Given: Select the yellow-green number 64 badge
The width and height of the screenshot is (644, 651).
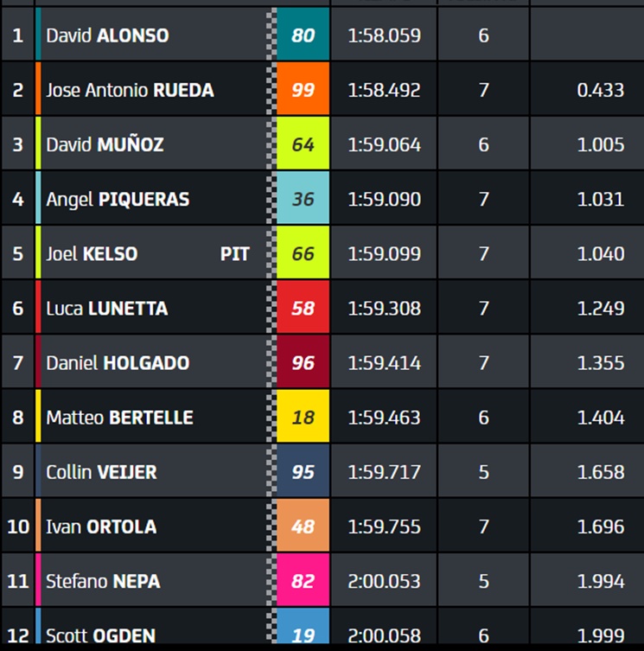Looking at the screenshot, I should pos(303,144).
